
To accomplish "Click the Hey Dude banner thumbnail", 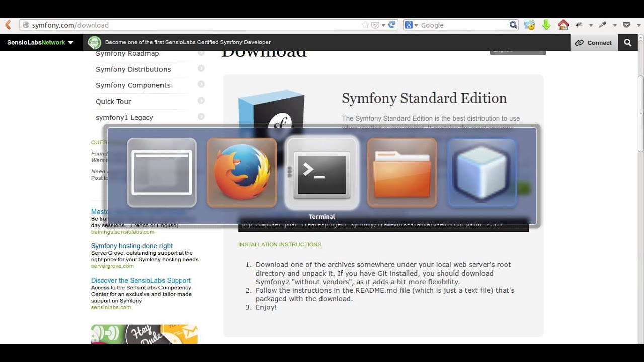I will pos(144,334).
